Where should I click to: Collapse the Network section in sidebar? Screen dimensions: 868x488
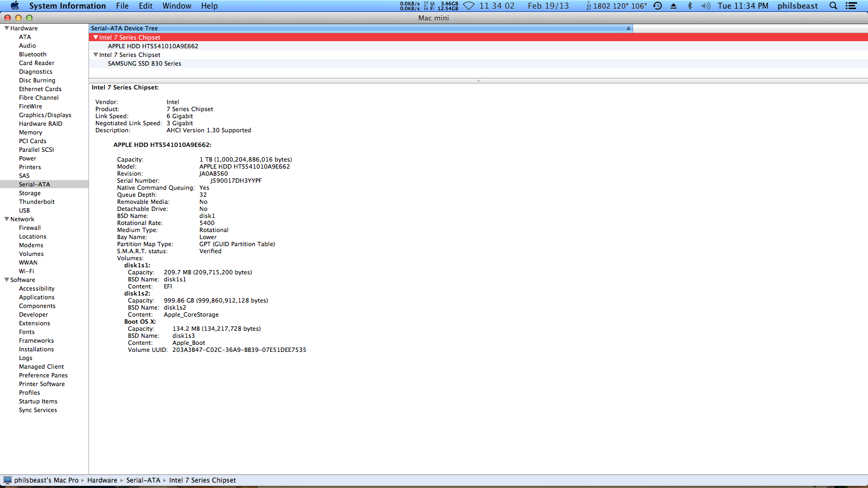[x=7, y=219]
